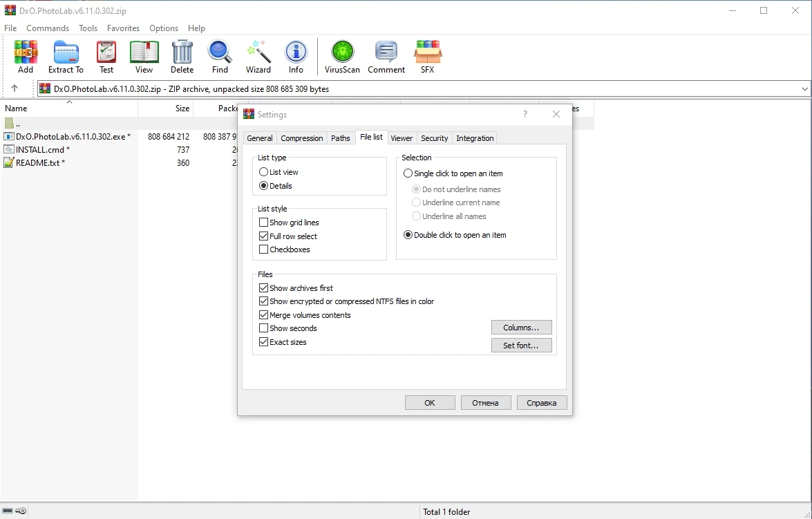Sort file list by Name column header
The width and height of the screenshot is (812, 519).
(69, 108)
